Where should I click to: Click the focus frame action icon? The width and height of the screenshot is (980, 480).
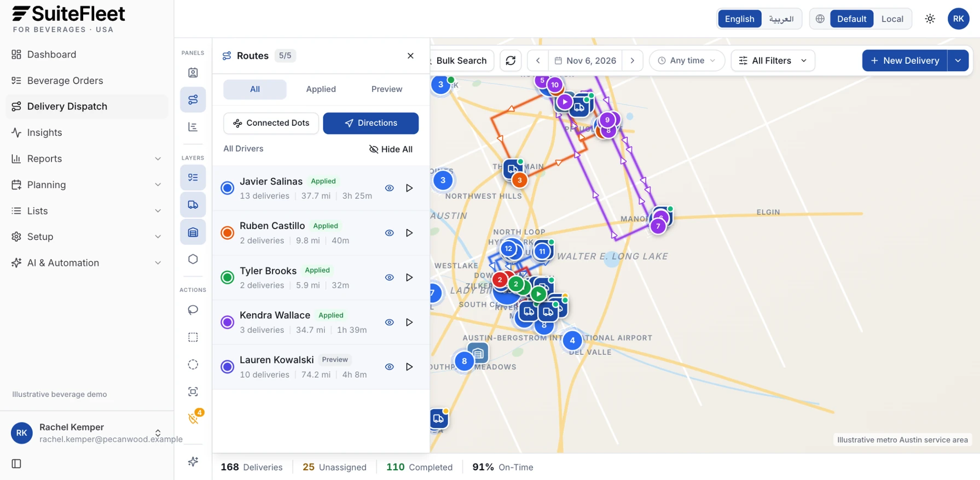193,391
